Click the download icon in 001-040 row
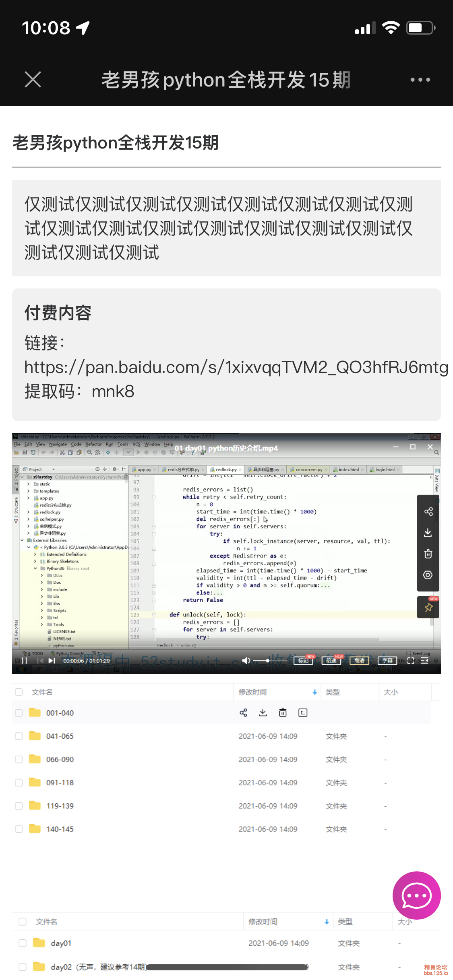Image resolution: width=453 pixels, height=980 pixels. pos(263,713)
